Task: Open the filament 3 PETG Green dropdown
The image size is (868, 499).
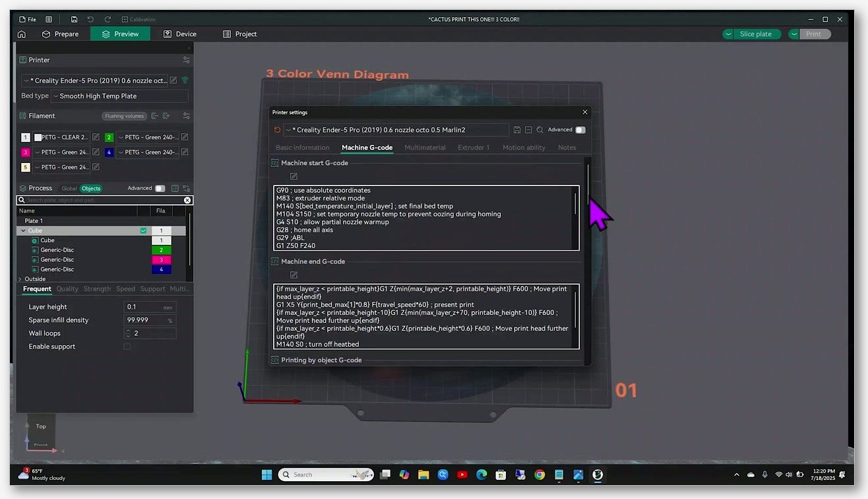Action: (x=62, y=152)
